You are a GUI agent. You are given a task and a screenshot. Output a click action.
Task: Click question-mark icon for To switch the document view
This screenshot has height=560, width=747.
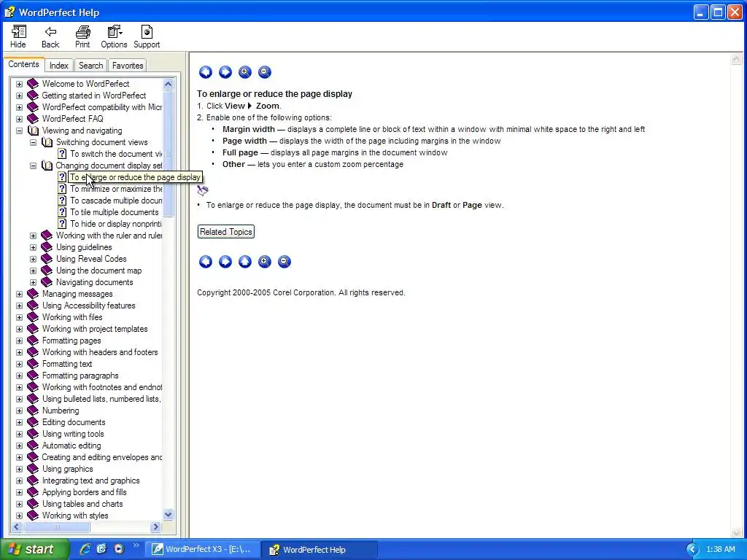62,154
